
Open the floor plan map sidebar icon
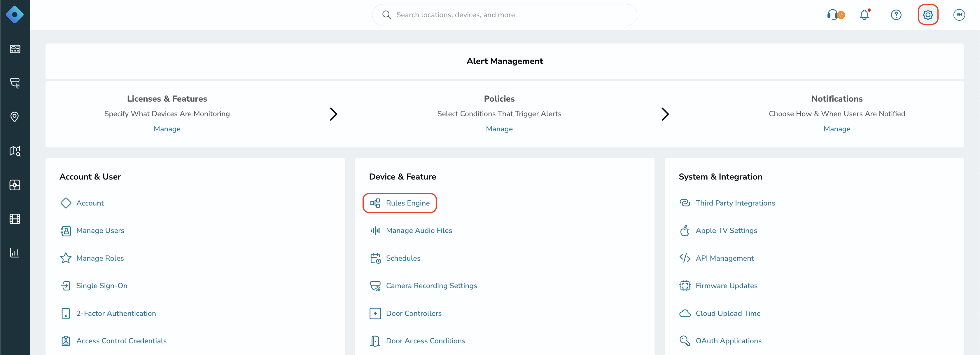click(15, 151)
